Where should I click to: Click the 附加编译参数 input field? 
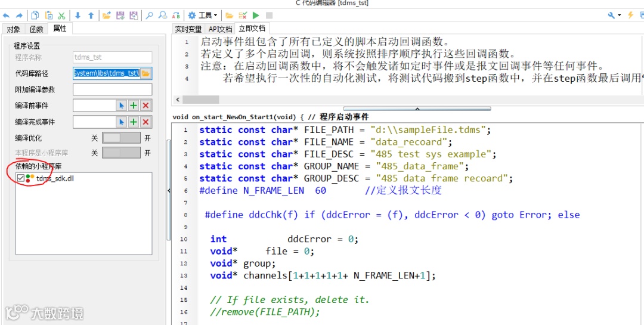(113, 89)
